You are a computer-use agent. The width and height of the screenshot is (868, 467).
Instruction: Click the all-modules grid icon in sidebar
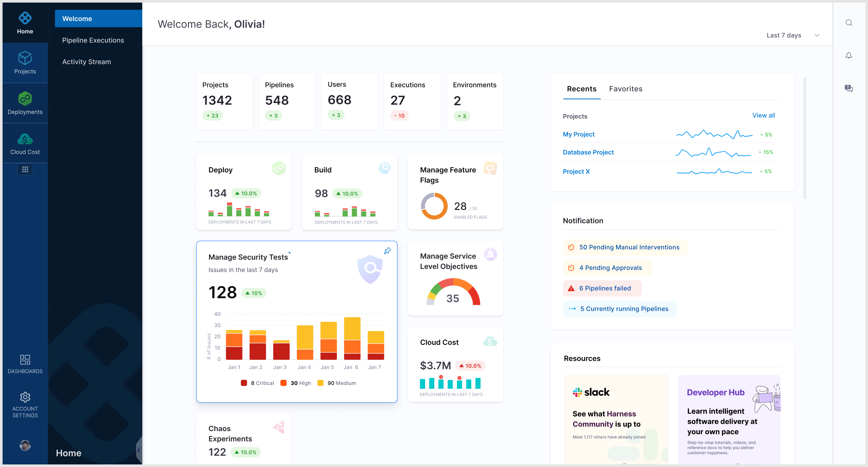(x=25, y=169)
